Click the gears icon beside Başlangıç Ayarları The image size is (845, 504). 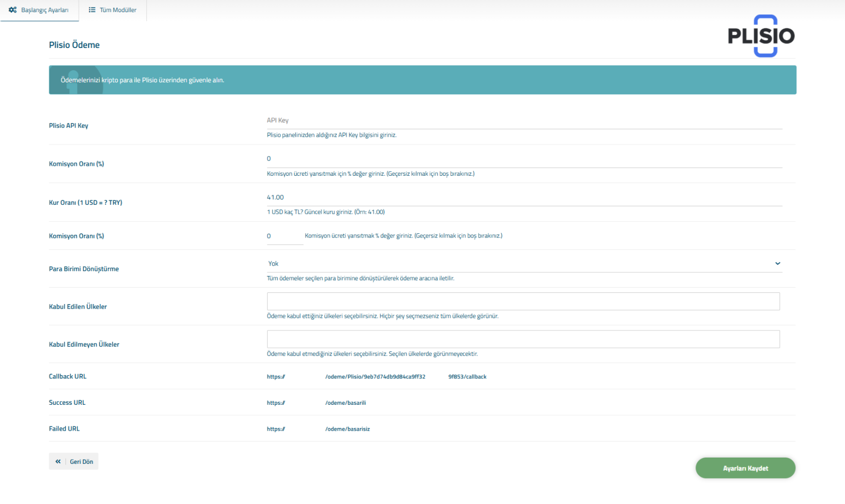click(x=13, y=10)
